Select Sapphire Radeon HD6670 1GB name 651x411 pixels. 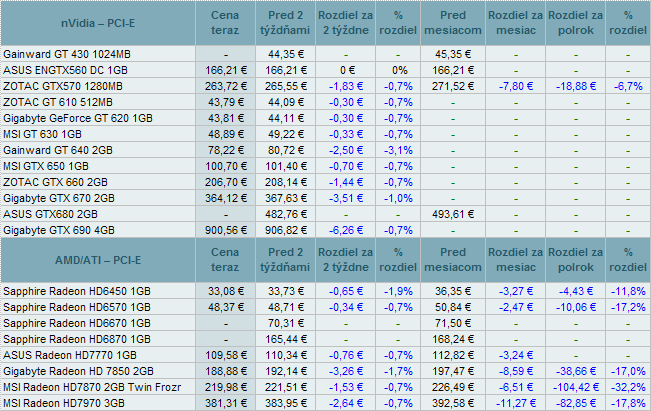click(x=77, y=323)
